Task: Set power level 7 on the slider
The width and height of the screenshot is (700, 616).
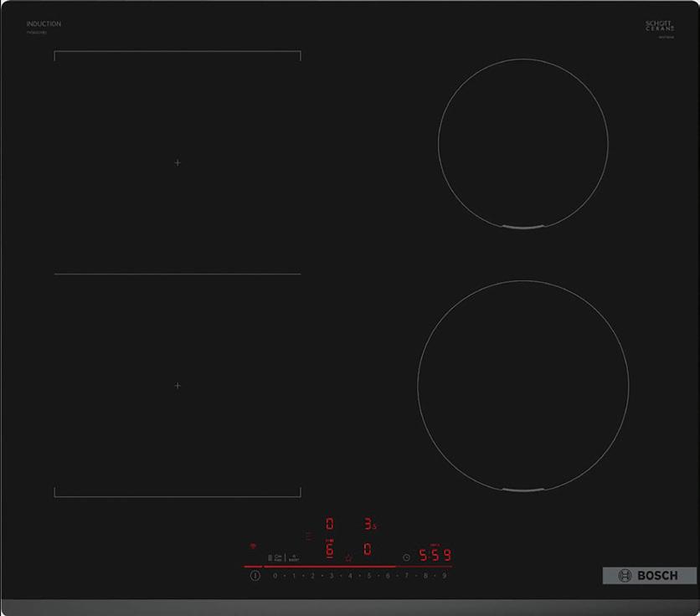Action: tap(406, 576)
